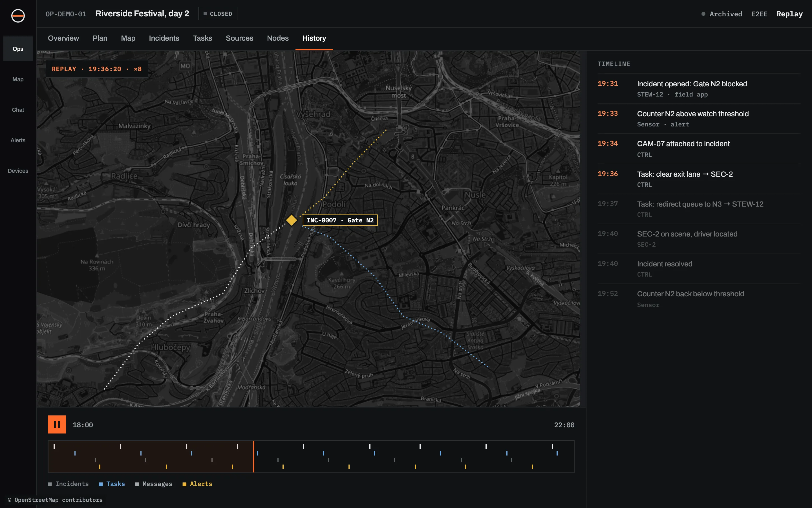This screenshot has width=812, height=508.
Task: Pause the replay playback
Action: pyautogui.click(x=57, y=424)
